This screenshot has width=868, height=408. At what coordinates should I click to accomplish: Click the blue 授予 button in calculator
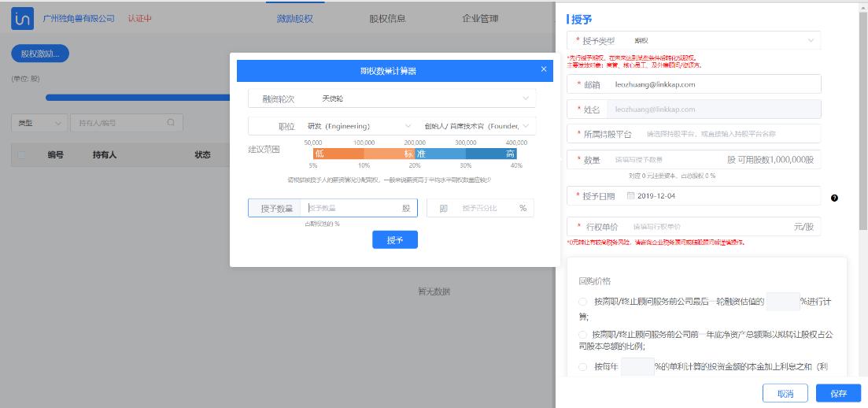395,239
